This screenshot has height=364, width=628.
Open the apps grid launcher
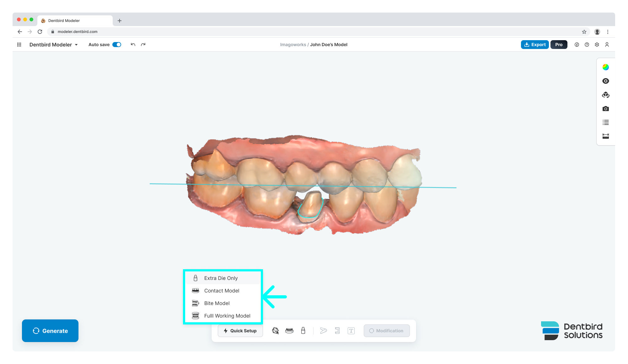pyautogui.click(x=19, y=45)
